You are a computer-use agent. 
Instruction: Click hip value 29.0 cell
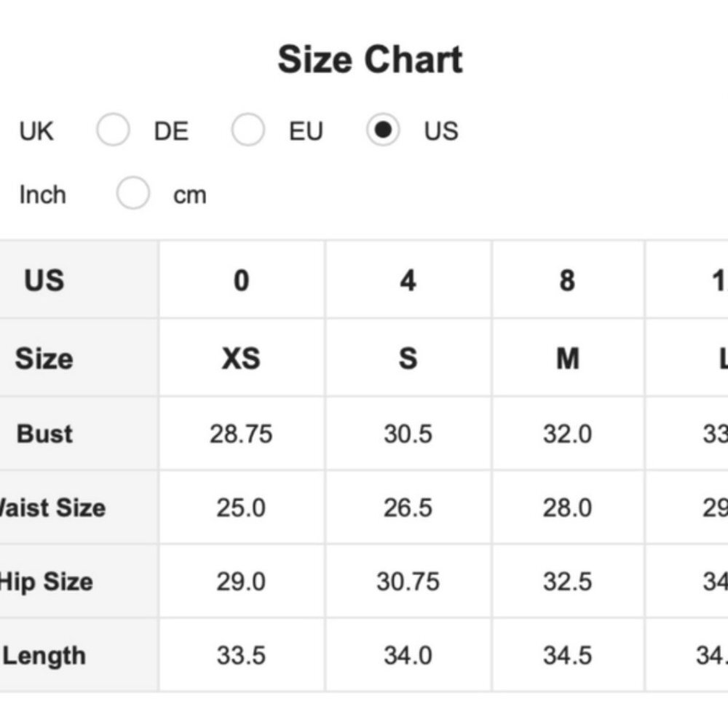pos(241,582)
